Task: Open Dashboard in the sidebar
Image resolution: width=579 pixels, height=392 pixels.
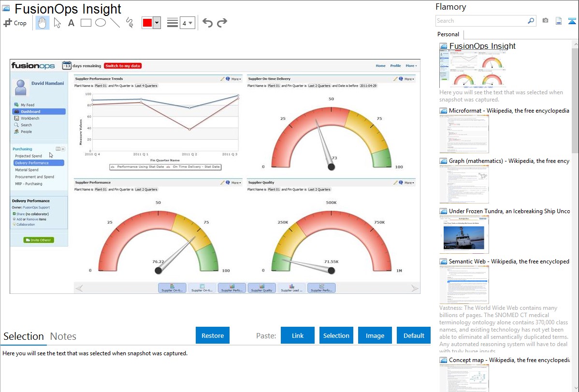Action: pyautogui.click(x=39, y=112)
